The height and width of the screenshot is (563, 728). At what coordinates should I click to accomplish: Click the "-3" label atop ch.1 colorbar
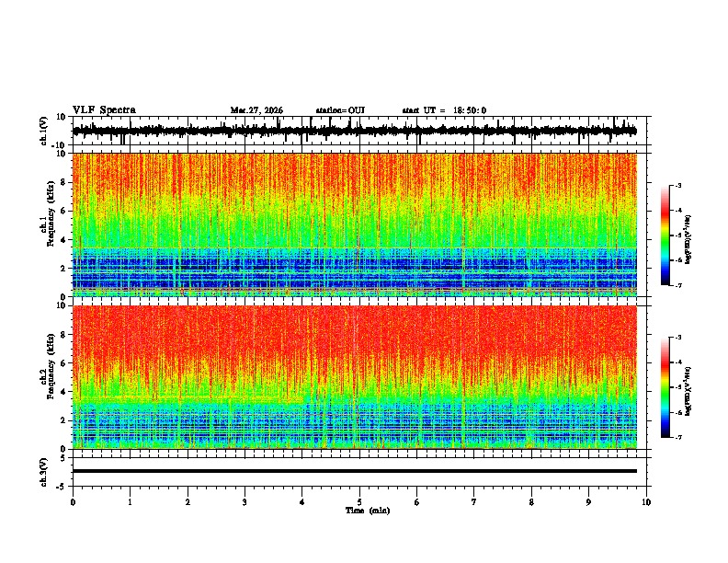pyautogui.click(x=678, y=185)
